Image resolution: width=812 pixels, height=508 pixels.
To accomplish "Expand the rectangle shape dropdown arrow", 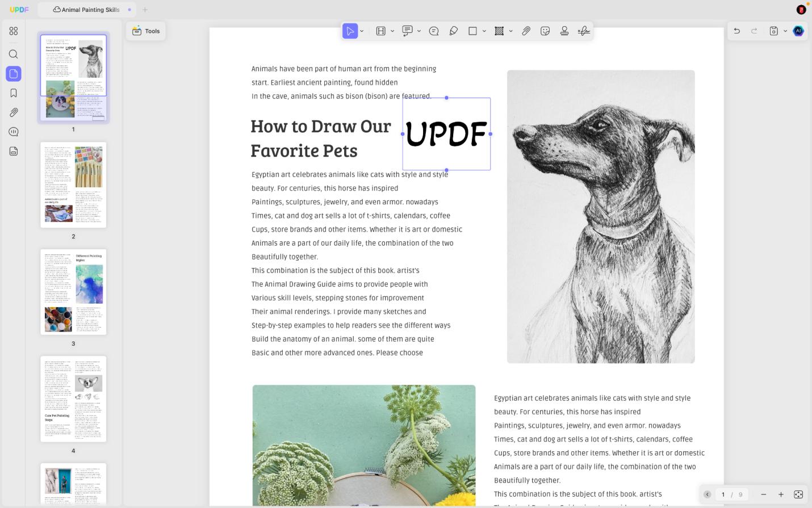I will [484, 31].
